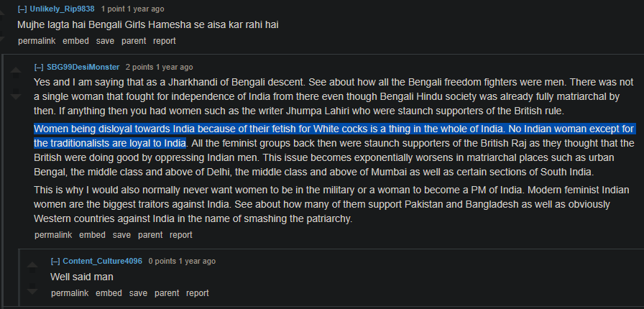Click embed under Unlikely_Rip9838 comment
This screenshot has width=644, height=309.
click(75, 41)
